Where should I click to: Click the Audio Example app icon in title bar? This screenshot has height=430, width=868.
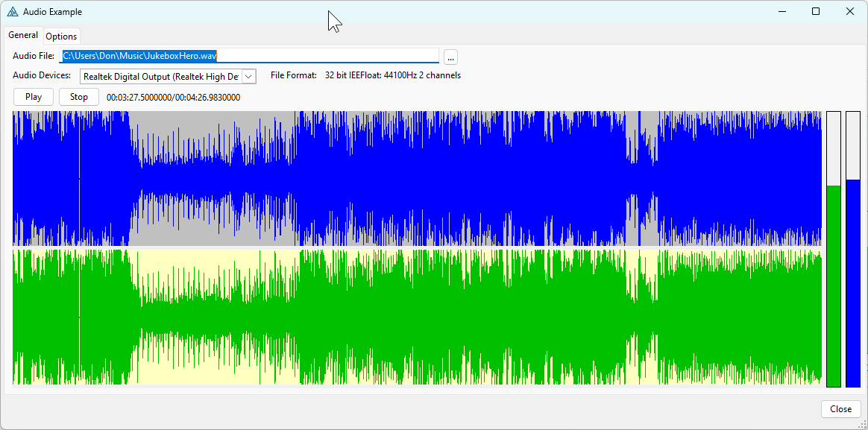[x=13, y=12]
